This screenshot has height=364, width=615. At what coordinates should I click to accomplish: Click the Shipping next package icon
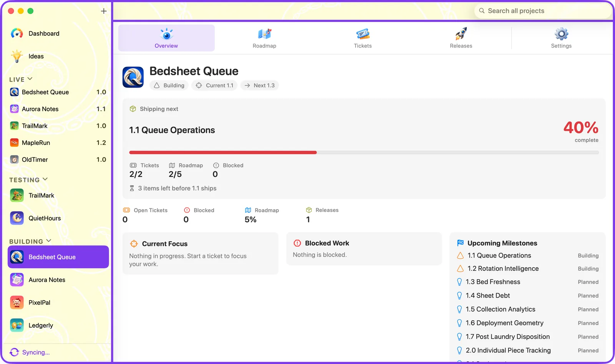(x=133, y=109)
